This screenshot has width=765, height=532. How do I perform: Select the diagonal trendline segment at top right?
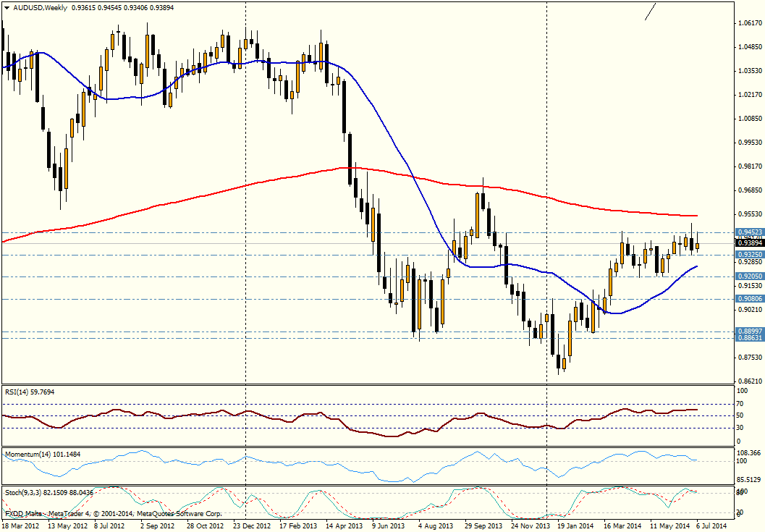point(651,12)
